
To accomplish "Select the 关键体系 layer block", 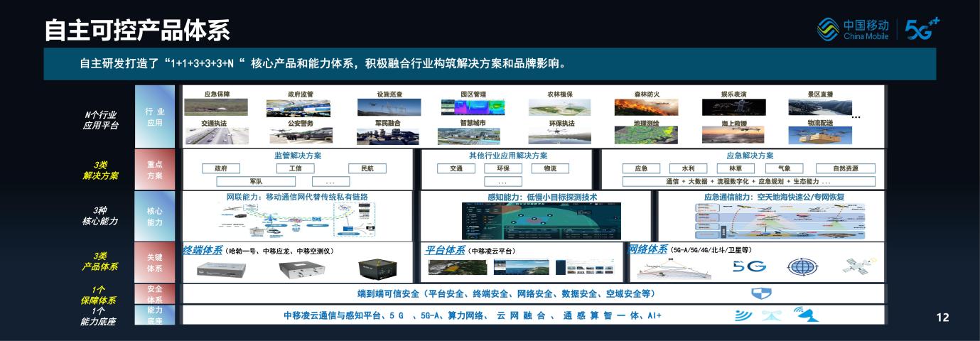I will [x=155, y=262].
